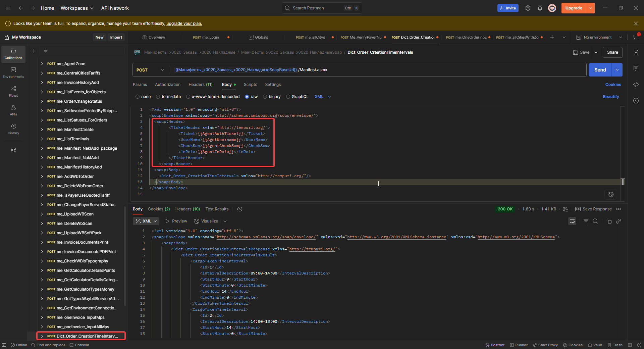644x349 pixels.
Task: Open the response XML format dropdown
Action: [x=146, y=221]
